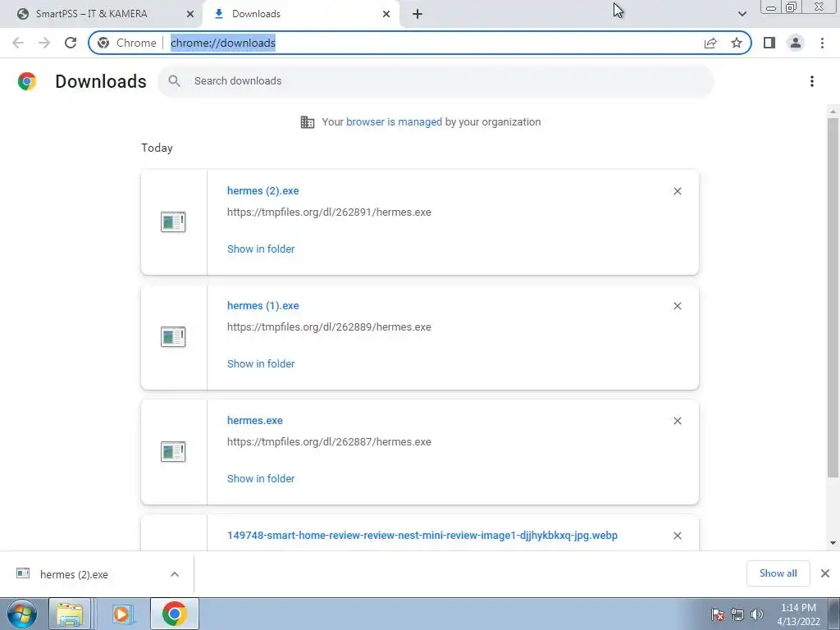Focus the Search downloads field
The height and width of the screenshot is (630, 840).
pos(436,81)
